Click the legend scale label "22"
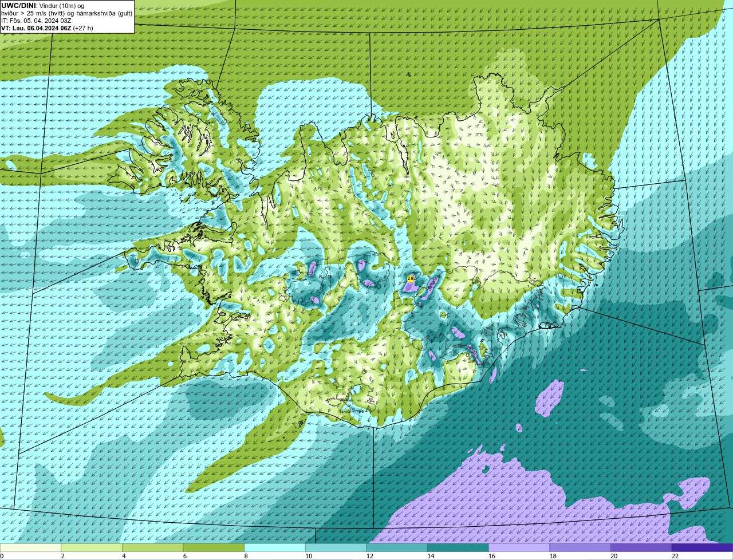Screen dimensions: 733x560 coord(675,556)
